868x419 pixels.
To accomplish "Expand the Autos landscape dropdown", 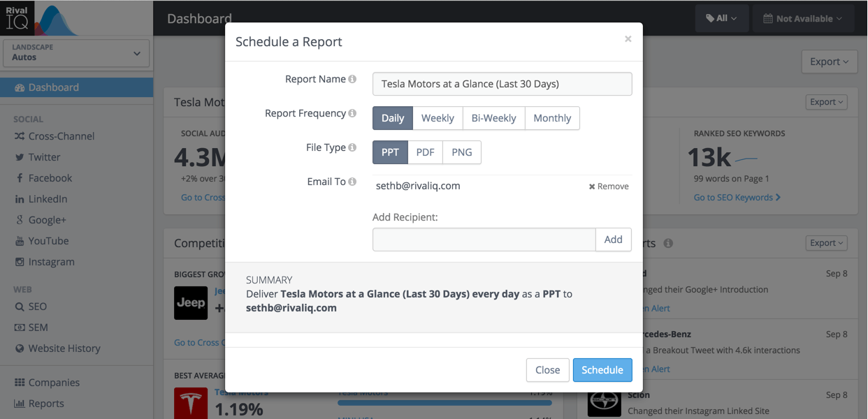I will click(76, 53).
